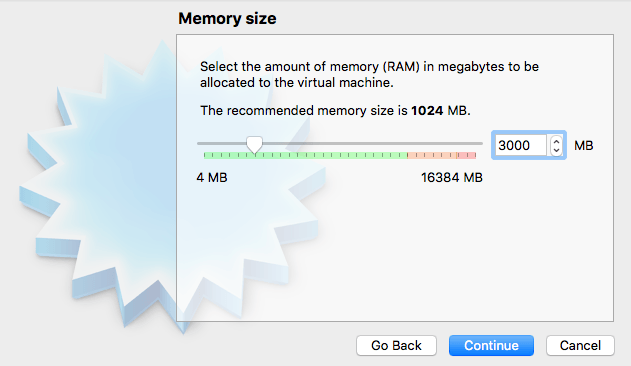
Task: Click the 16384 MB maximum label
Action: (x=452, y=178)
